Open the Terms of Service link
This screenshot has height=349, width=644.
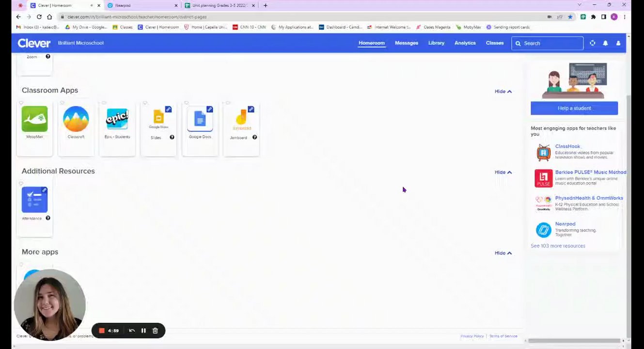click(x=503, y=336)
